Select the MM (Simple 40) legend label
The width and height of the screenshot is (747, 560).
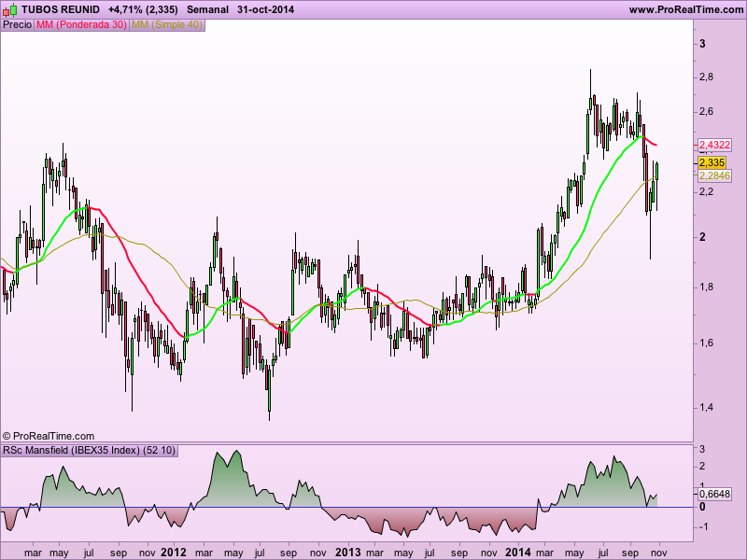click(x=167, y=25)
